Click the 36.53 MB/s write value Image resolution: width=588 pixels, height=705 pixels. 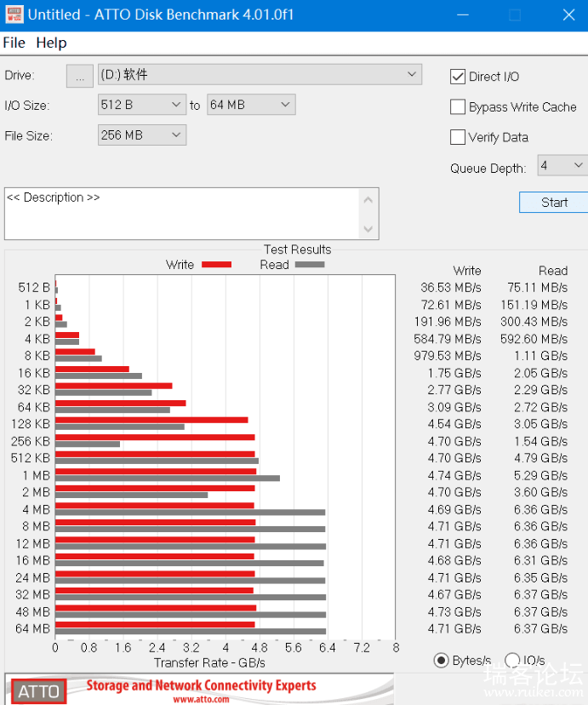point(450,287)
